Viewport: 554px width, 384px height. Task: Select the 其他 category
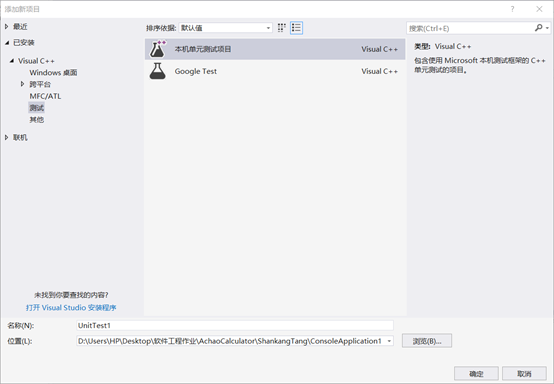(37, 120)
